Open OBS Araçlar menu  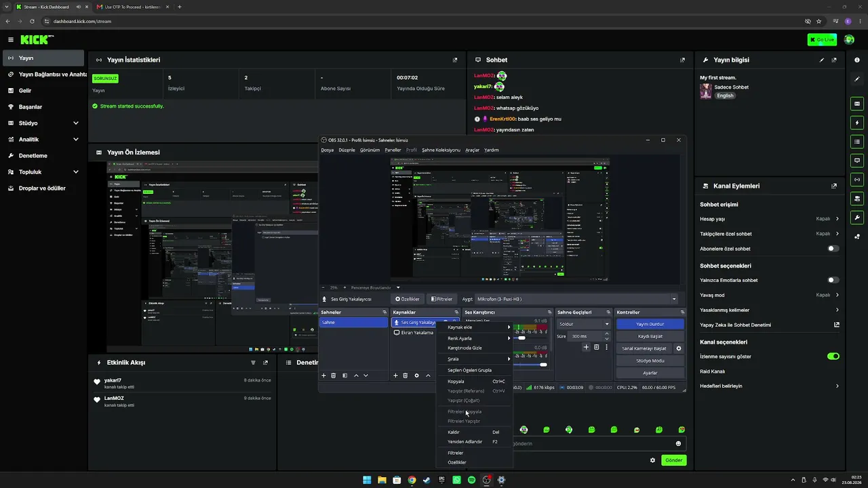click(472, 150)
